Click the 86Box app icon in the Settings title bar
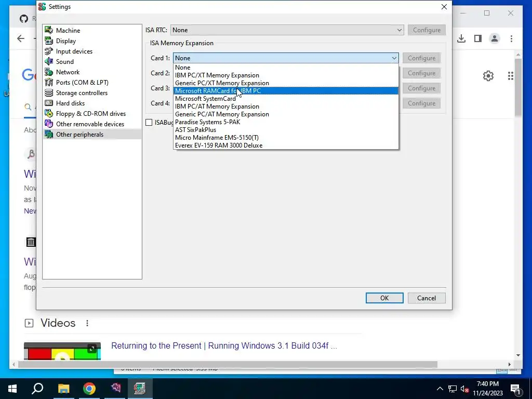Viewport: 532px width, 399px height. point(42,6)
